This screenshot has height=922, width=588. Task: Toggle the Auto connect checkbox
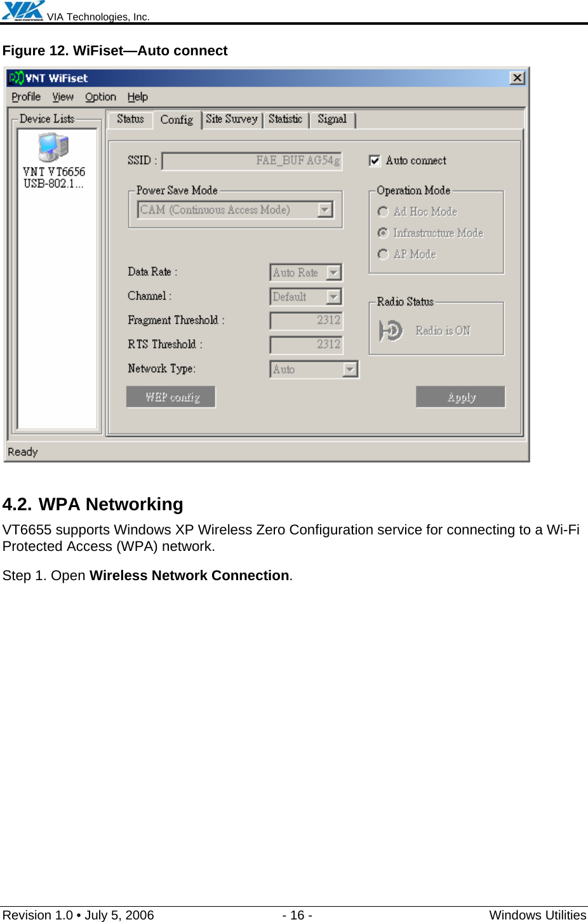coord(375,161)
